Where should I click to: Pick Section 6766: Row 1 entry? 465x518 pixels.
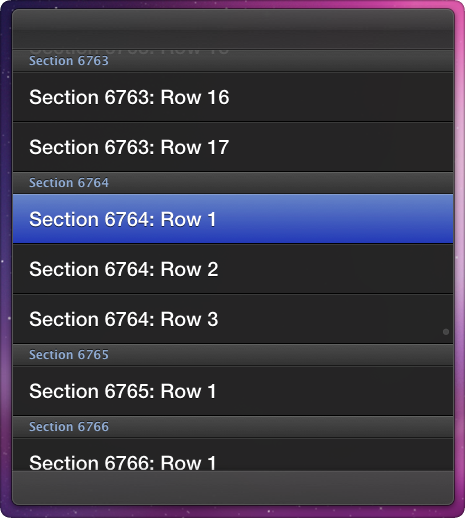click(233, 455)
